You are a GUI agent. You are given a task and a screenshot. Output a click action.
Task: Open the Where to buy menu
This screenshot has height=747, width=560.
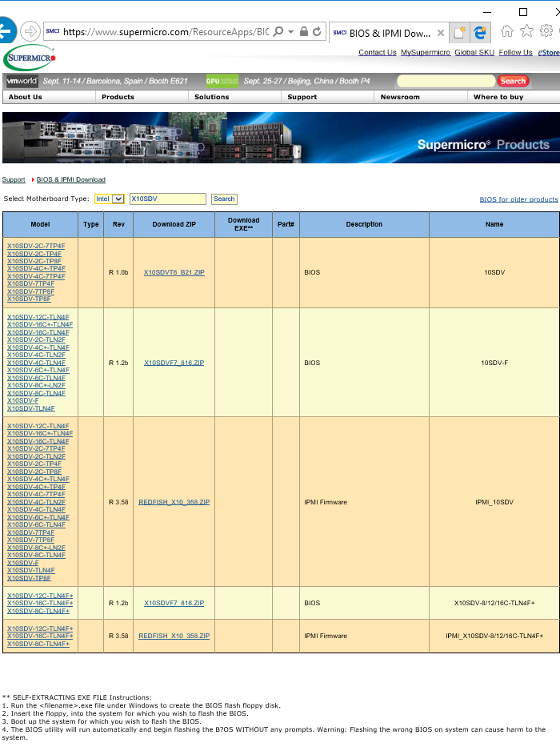coord(498,97)
